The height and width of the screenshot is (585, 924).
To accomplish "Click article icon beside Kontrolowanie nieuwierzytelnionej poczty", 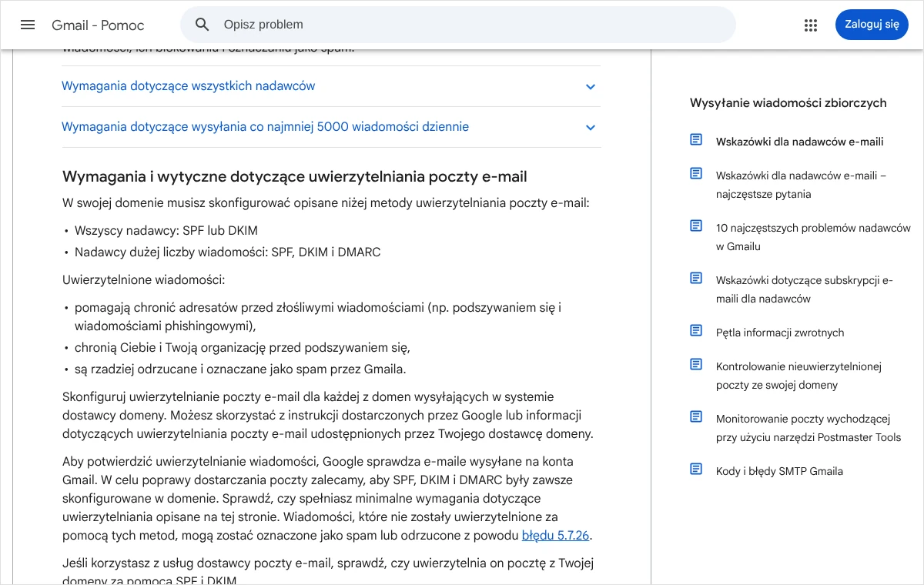I will click(696, 365).
